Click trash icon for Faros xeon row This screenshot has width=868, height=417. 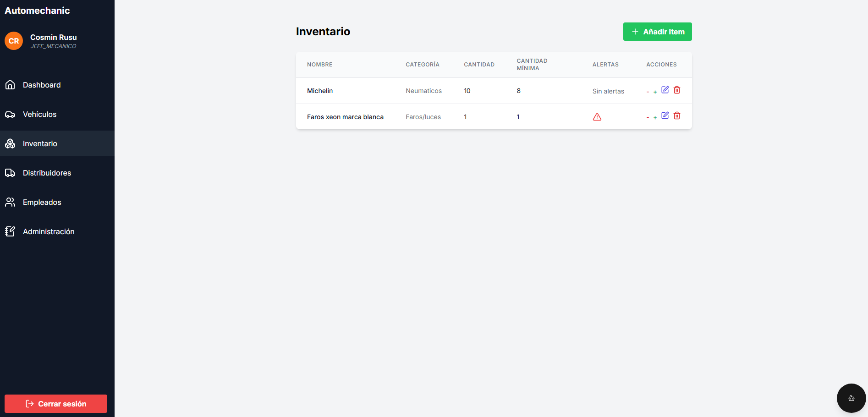pyautogui.click(x=677, y=115)
